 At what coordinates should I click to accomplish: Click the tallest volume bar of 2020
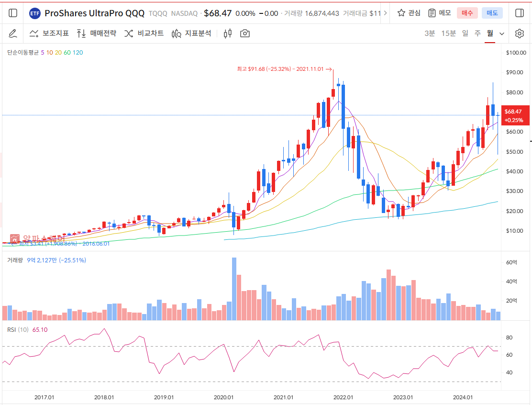(x=234, y=289)
